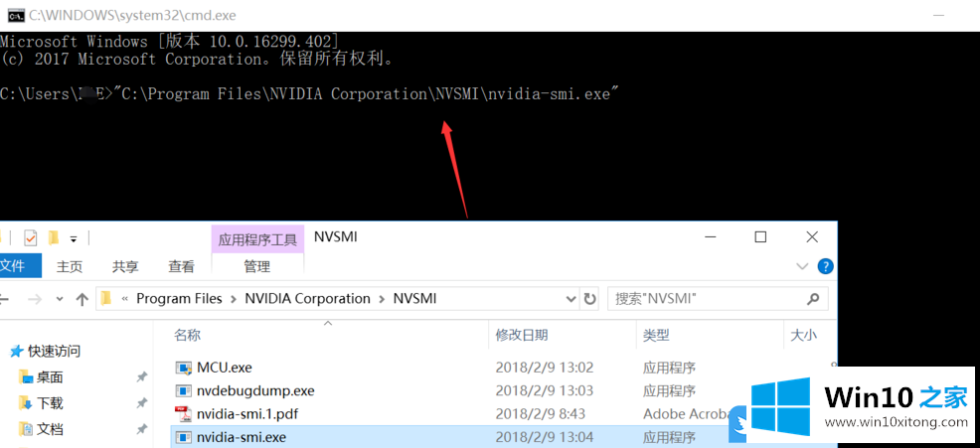Viewport: 980px width, 448px height.
Task: Click the 2018/2/9 13:02 date cell
Action: coord(545,368)
